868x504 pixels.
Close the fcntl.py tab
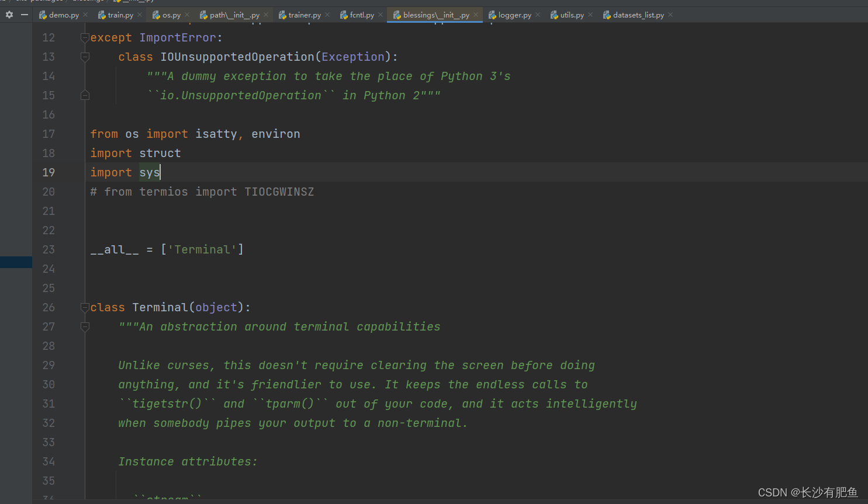[381, 15]
